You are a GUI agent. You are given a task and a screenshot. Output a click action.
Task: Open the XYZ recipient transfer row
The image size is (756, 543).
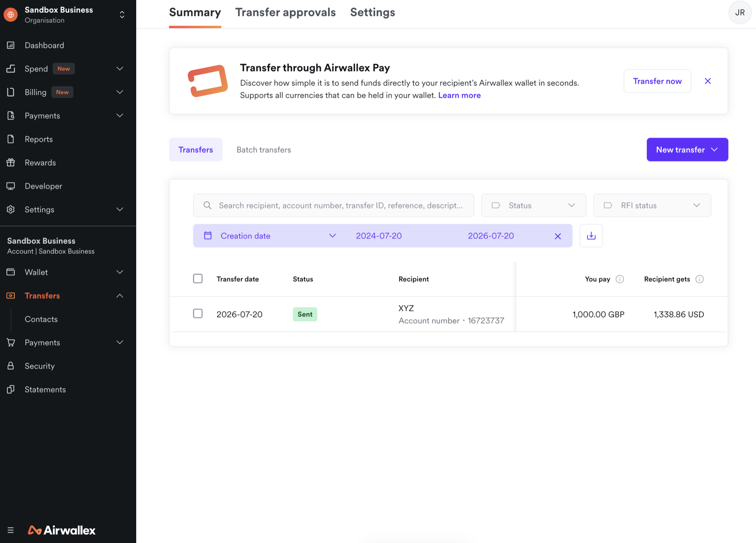click(448, 314)
